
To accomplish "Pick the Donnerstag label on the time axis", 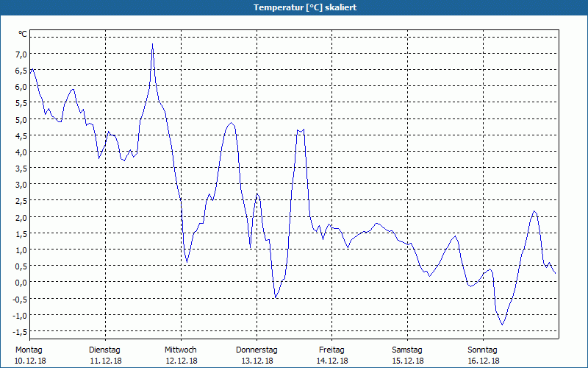I will pos(257,350).
